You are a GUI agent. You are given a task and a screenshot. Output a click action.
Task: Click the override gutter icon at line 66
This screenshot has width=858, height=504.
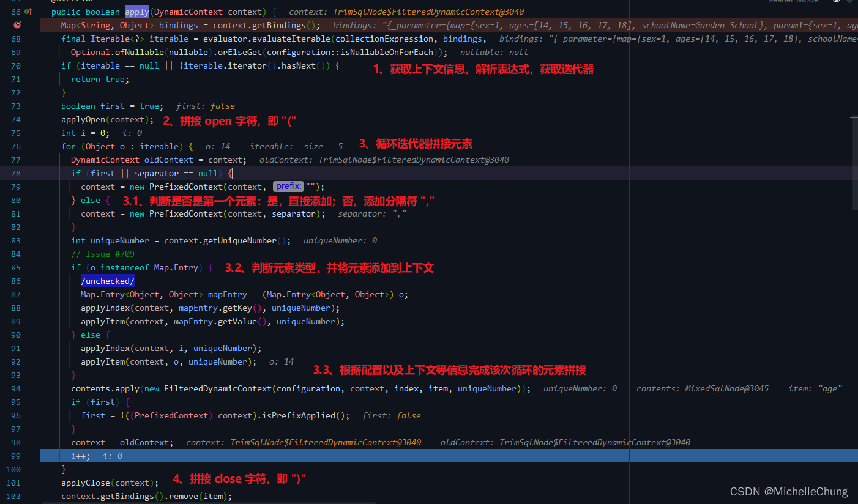point(28,12)
